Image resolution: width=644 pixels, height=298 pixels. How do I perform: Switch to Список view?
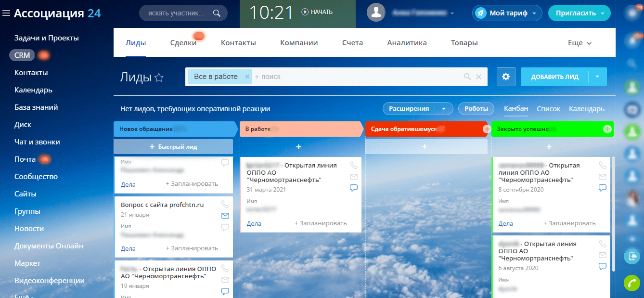click(x=549, y=109)
